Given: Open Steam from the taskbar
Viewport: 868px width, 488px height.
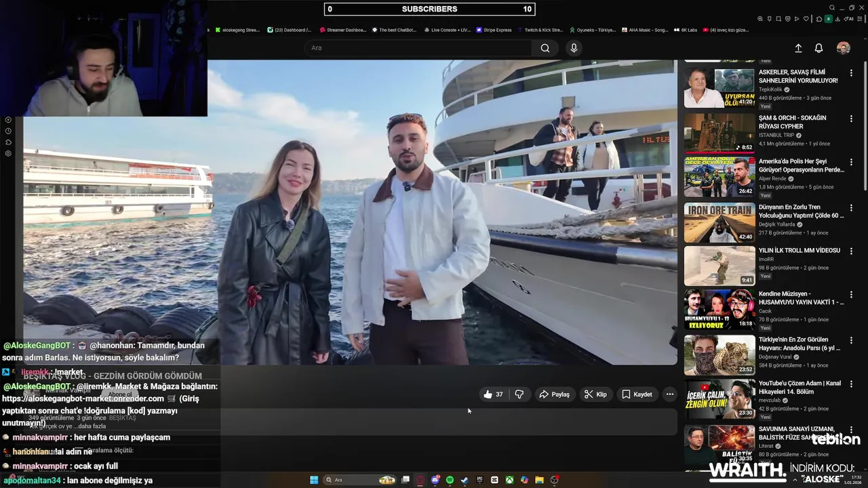Looking at the screenshot, I should [465, 480].
